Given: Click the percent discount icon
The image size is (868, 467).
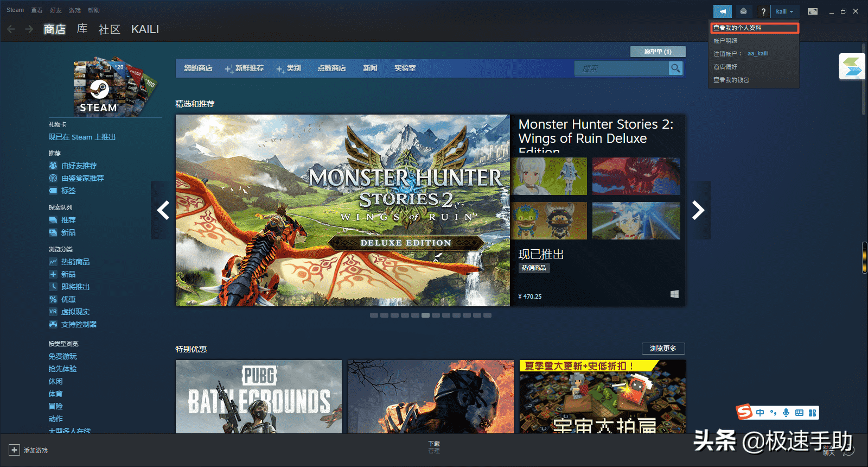Looking at the screenshot, I should pos(53,299).
